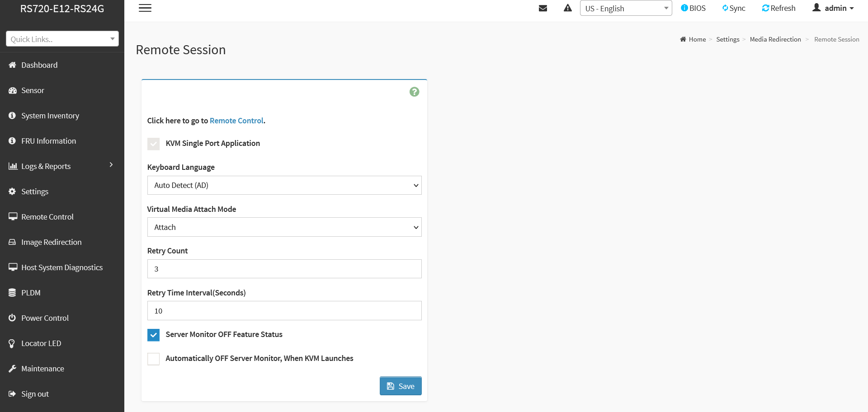Click the Retry Time Interval input field
The height and width of the screenshot is (412, 868).
(284, 311)
